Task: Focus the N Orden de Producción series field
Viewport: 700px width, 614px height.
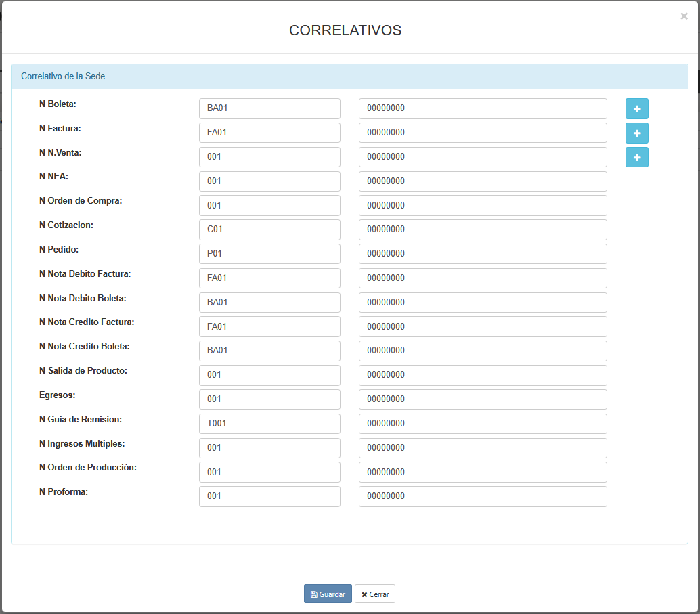Action: (x=269, y=472)
